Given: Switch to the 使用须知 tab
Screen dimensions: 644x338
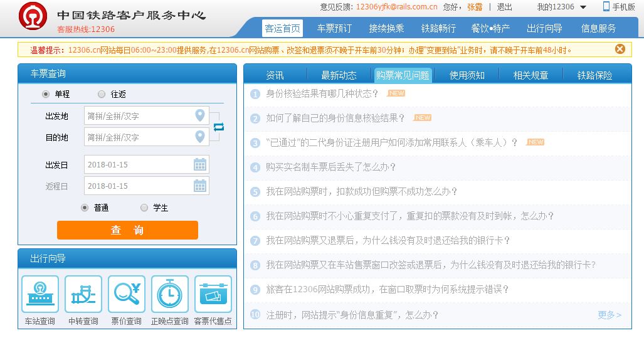Looking at the screenshot, I should [467, 76].
